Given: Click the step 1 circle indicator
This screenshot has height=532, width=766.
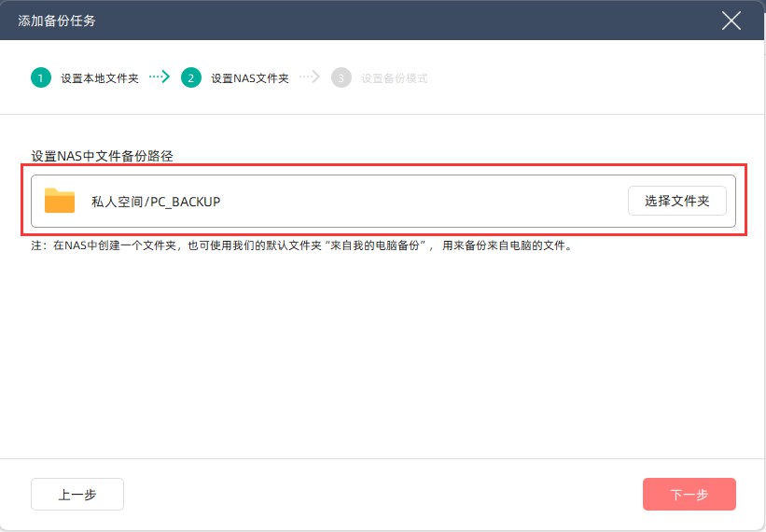Looking at the screenshot, I should point(41,78).
